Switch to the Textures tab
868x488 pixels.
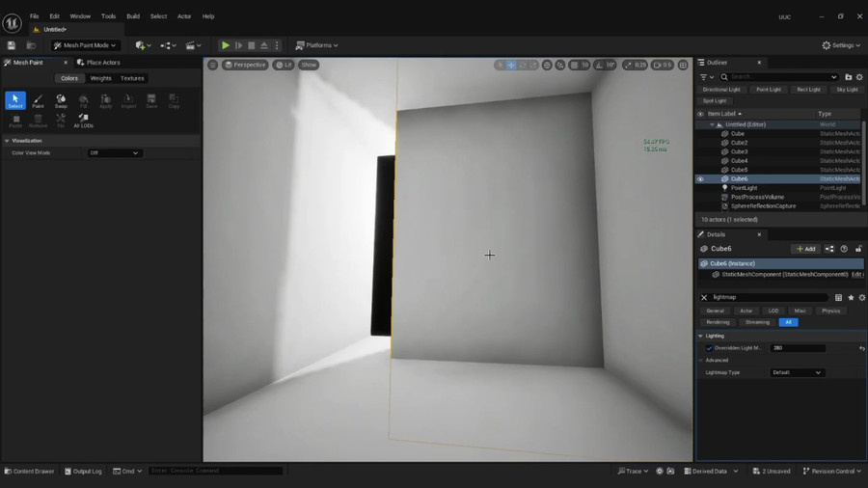132,78
